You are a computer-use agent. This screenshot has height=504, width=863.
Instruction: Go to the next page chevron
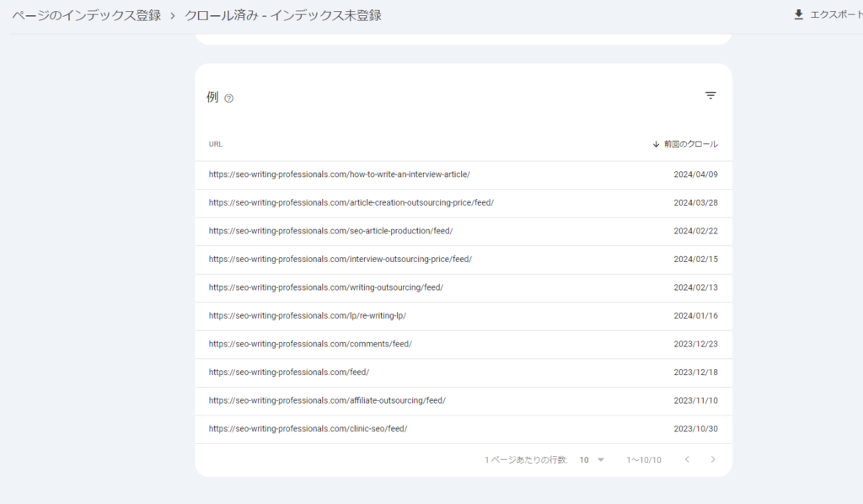(x=712, y=459)
